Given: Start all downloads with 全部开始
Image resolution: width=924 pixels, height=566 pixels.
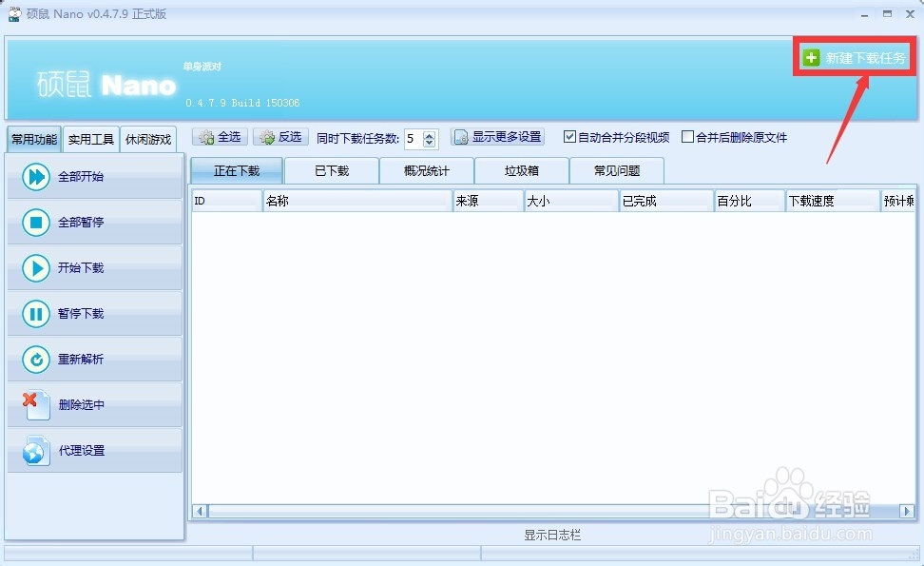Looking at the screenshot, I should click(95, 176).
